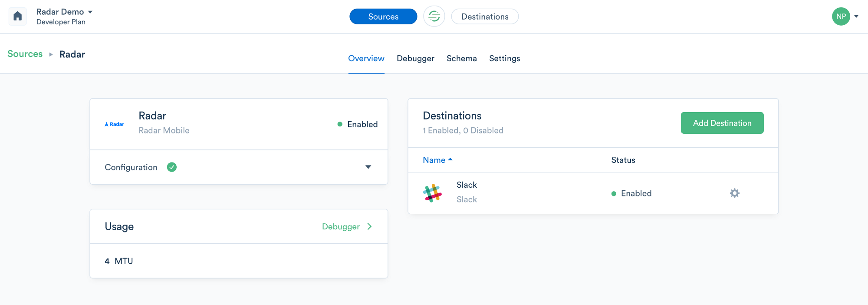Open the Settings tab
The image size is (868, 305).
[504, 58]
